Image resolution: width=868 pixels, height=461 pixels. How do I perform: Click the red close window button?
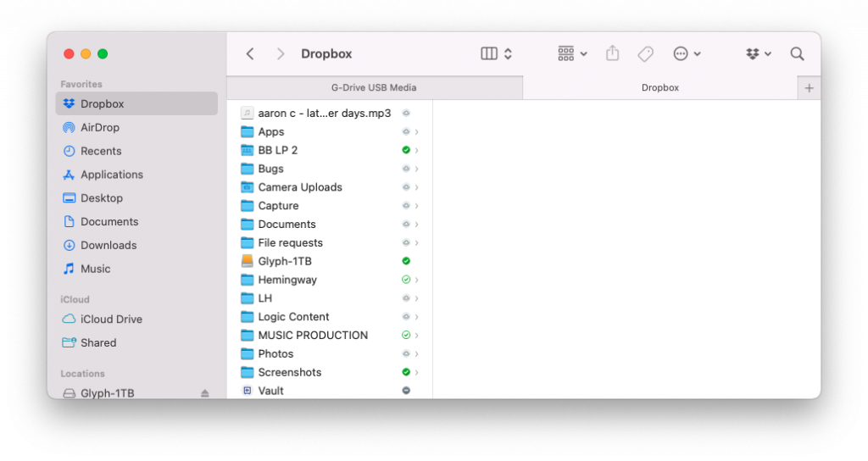pos(69,53)
